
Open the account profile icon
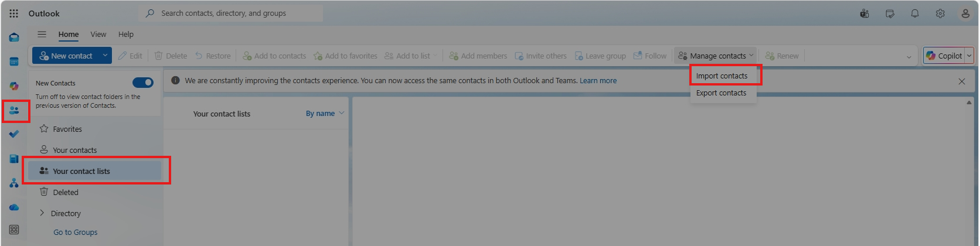(x=965, y=13)
